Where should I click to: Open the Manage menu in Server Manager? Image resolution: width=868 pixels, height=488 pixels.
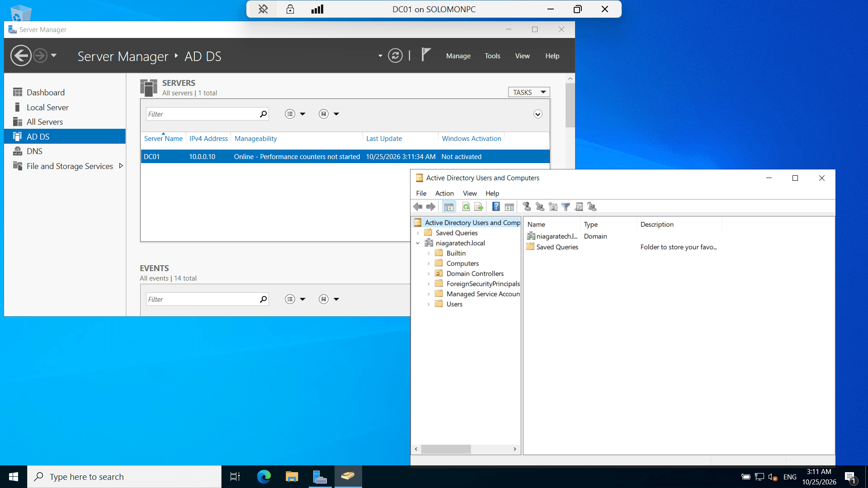coord(458,56)
